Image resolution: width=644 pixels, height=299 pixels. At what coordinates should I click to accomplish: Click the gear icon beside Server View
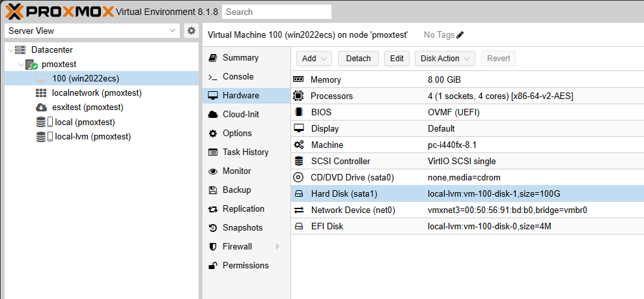[x=191, y=31]
